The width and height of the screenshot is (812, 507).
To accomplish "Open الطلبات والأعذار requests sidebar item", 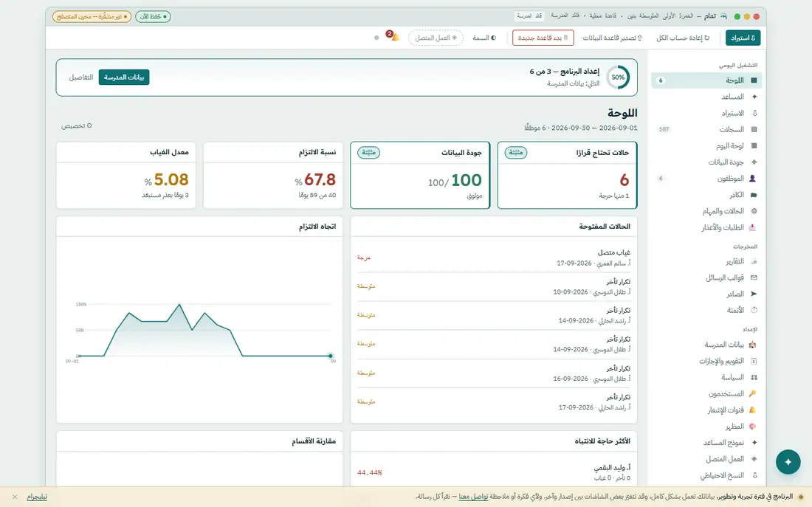I will tap(706, 227).
